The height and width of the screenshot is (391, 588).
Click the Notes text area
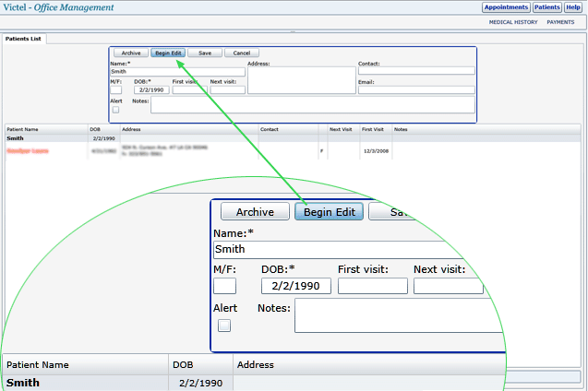pyautogui.click(x=313, y=105)
